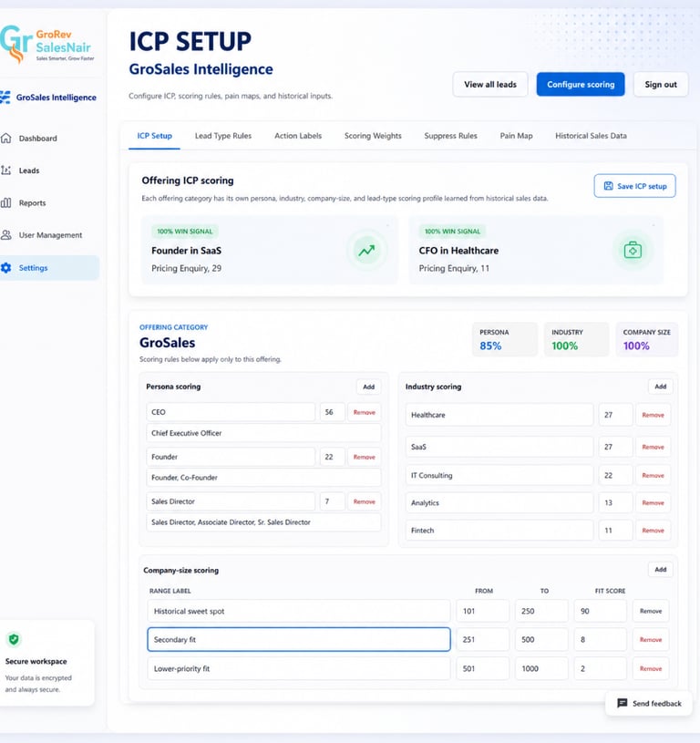
Task: Click the GroRev SalesNair logo
Action: click(47, 45)
